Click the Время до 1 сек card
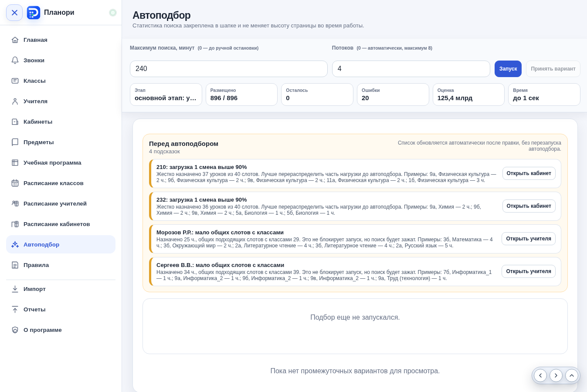 tap(544, 95)
